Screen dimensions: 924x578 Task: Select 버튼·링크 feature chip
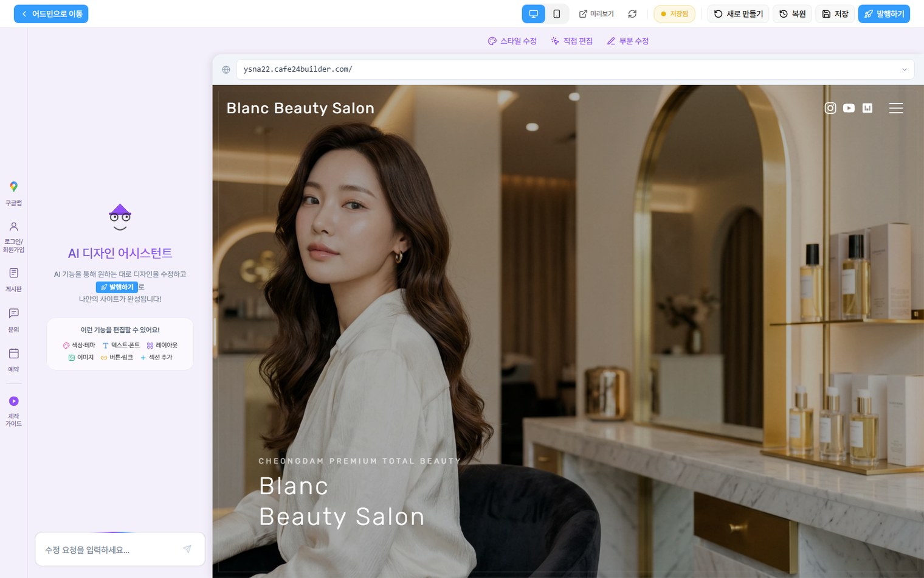point(117,358)
